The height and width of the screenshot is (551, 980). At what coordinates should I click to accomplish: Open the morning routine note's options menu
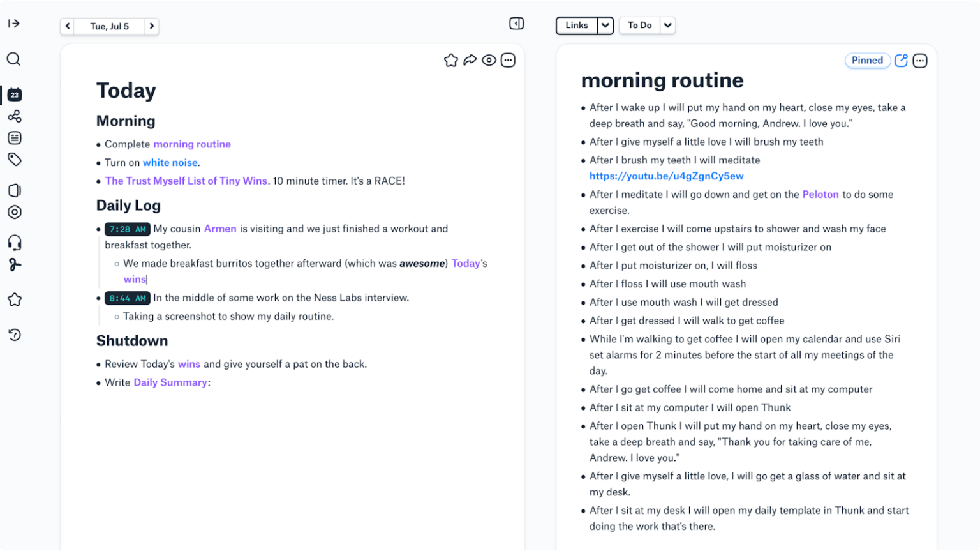919,60
